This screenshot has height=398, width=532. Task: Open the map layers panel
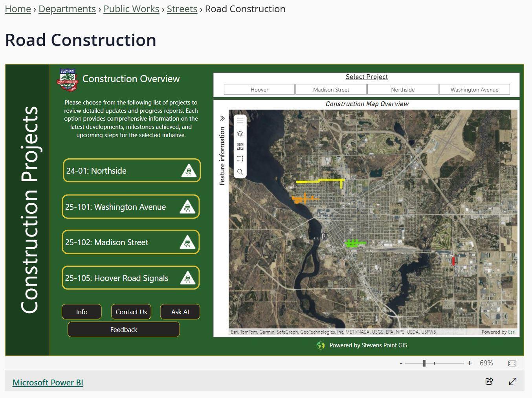(240, 134)
